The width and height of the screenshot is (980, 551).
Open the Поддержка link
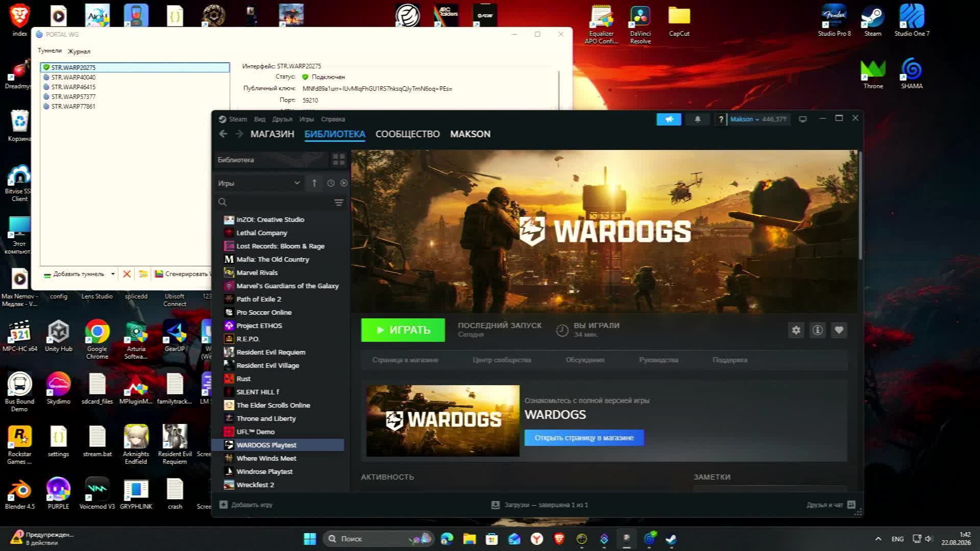pyautogui.click(x=730, y=360)
